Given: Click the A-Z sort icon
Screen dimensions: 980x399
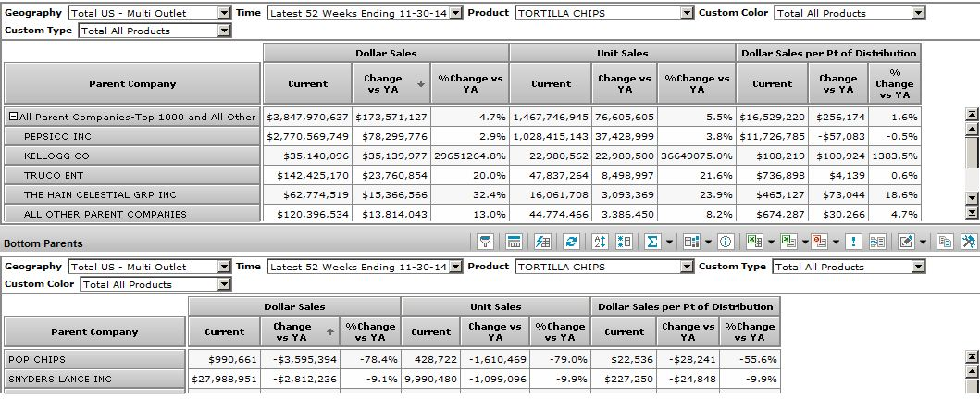Looking at the screenshot, I should (x=599, y=242).
